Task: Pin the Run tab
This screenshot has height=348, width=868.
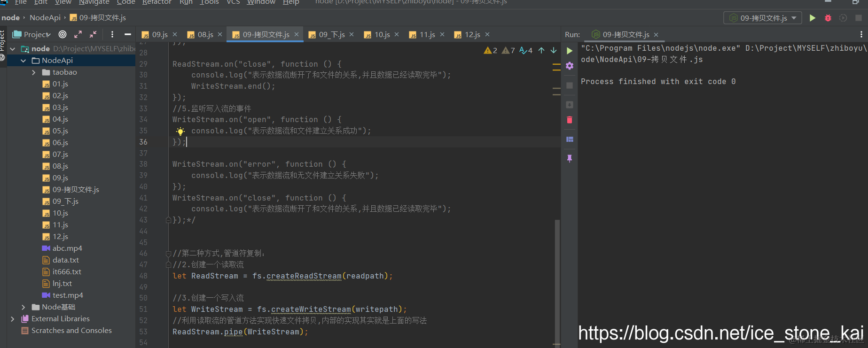Action: click(570, 159)
